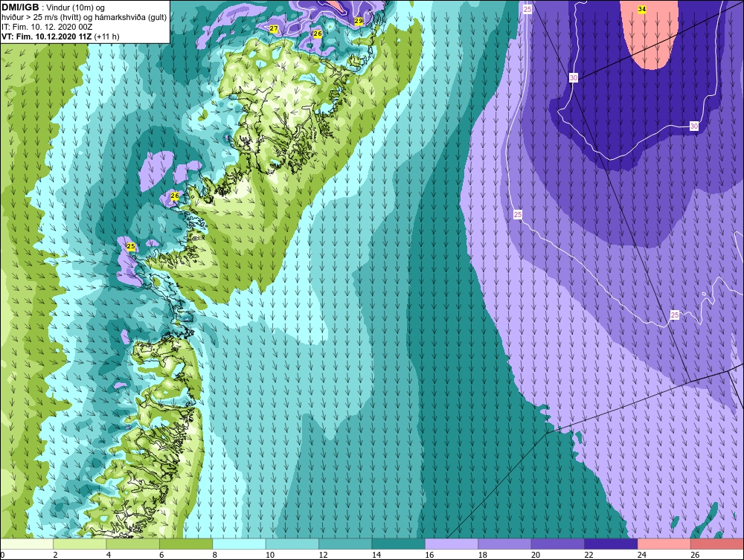Click the 'Vindur (10m) og' header text

[x=76, y=8]
